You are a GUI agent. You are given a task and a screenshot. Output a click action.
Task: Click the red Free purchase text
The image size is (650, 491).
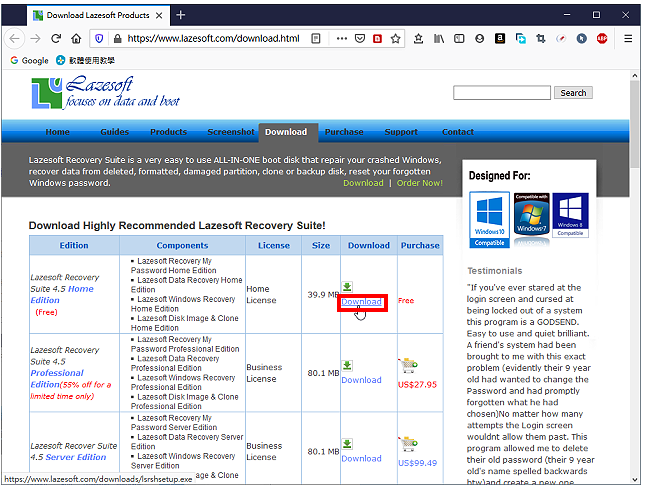406,301
